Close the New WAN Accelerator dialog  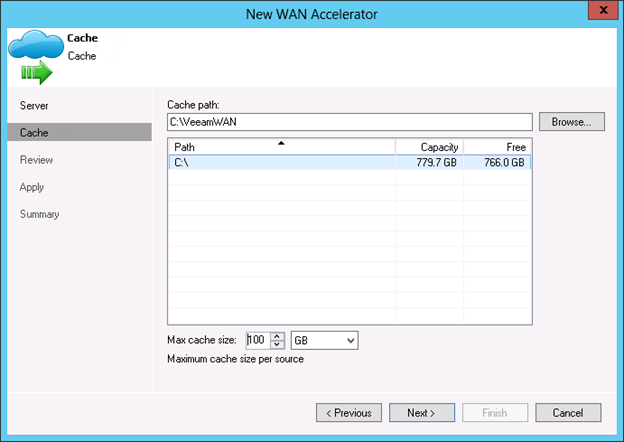603,10
